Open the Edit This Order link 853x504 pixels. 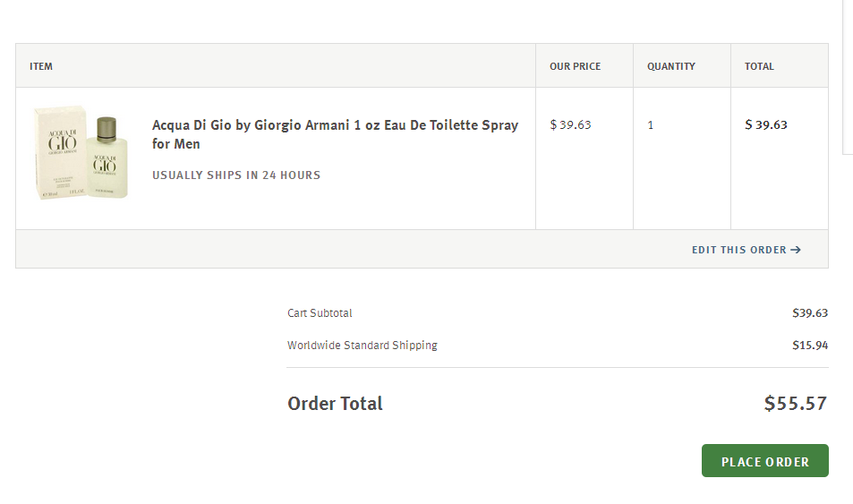(x=738, y=250)
